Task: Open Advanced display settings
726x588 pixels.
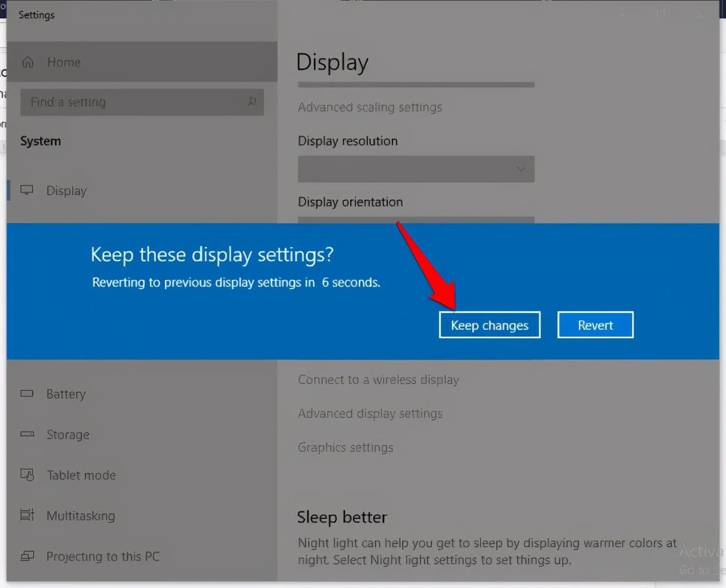Action: [370, 413]
